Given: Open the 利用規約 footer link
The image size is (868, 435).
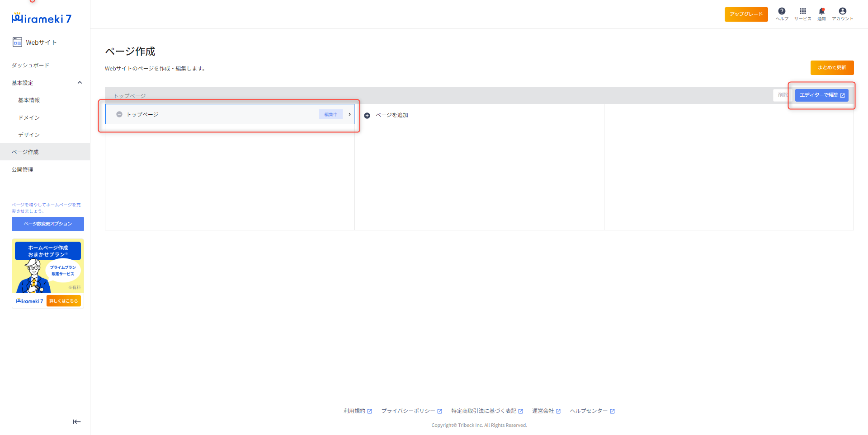Looking at the screenshot, I should click(x=358, y=411).
